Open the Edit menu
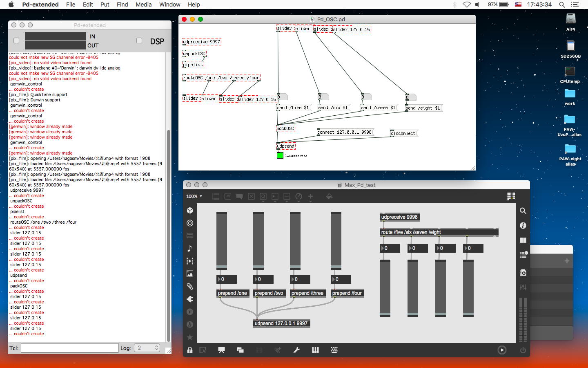This screenshot has width=588, height=368. click(88, 4)
